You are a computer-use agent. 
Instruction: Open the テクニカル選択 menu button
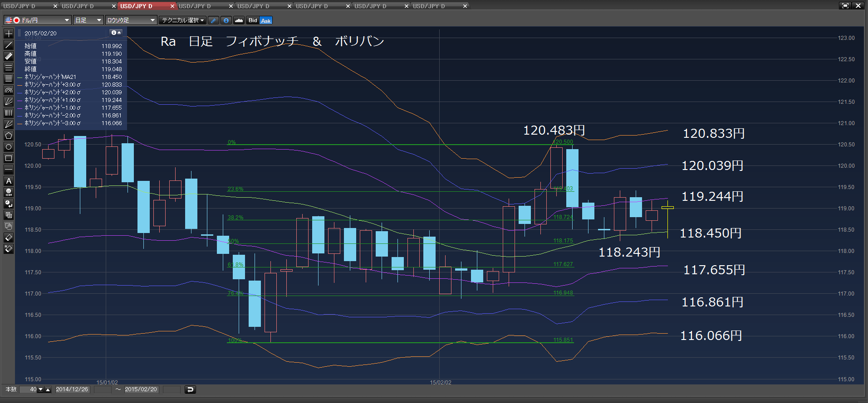pyautogui.click(x=183, y=20)
